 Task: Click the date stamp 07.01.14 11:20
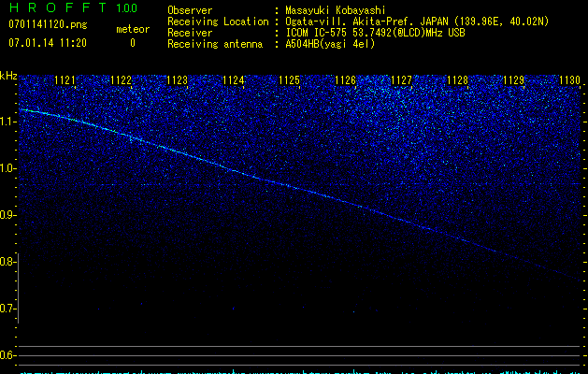point(48,43)
